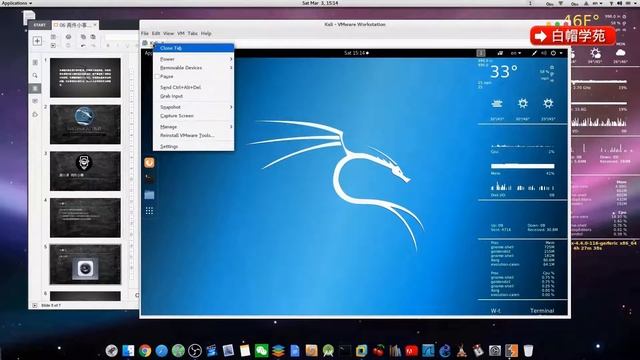The height and width of the screenshot is (360, 640).
Task: Open VMware Help menu
Action: [x=206, y=33]
